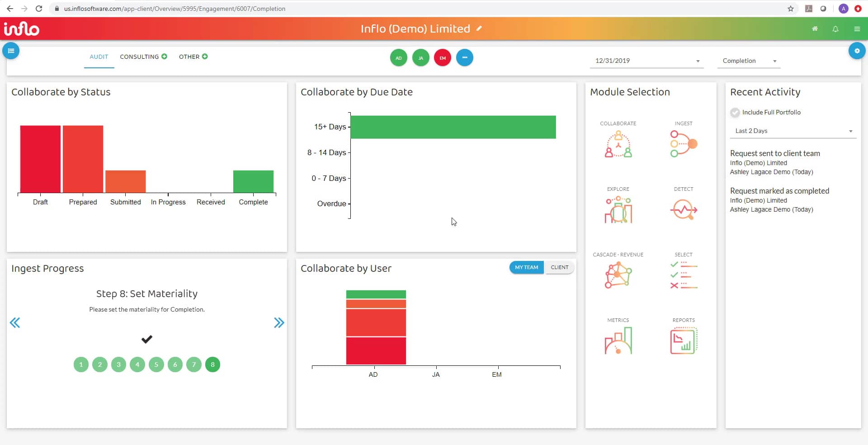The height and width of the screenshot is (445, 868).
Task: Open the Ingest module
Action: [x=683, y=144]
